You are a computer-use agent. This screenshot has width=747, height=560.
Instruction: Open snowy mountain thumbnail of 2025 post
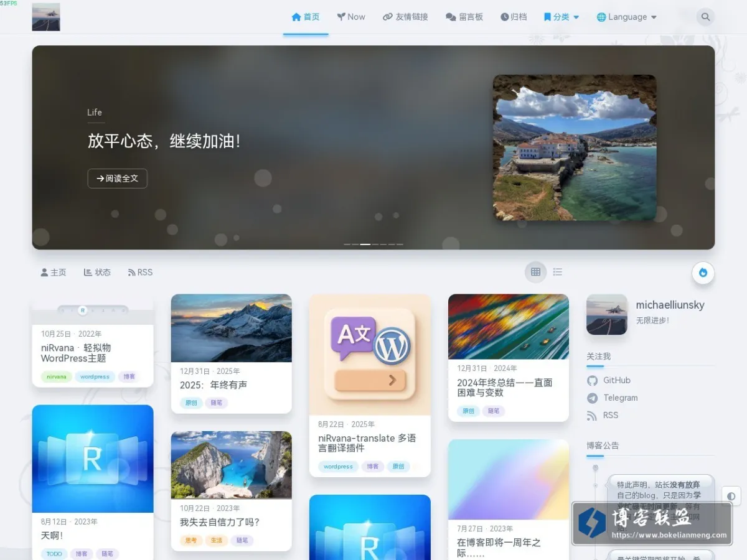click(x=232, y=328)
